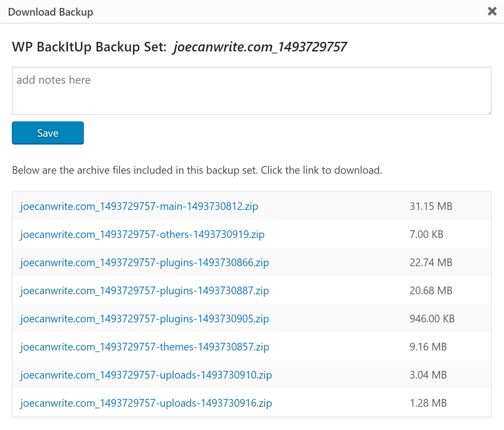Click the 946.00 KB size cell
Screen dimensions: 504x430
coord(432,319)
